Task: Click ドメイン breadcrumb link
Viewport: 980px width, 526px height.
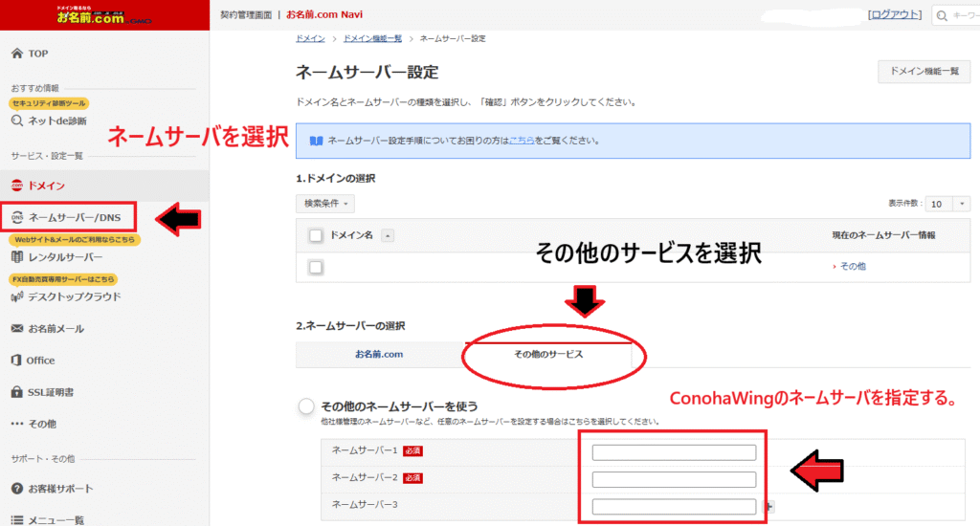Action: [310, 38]
